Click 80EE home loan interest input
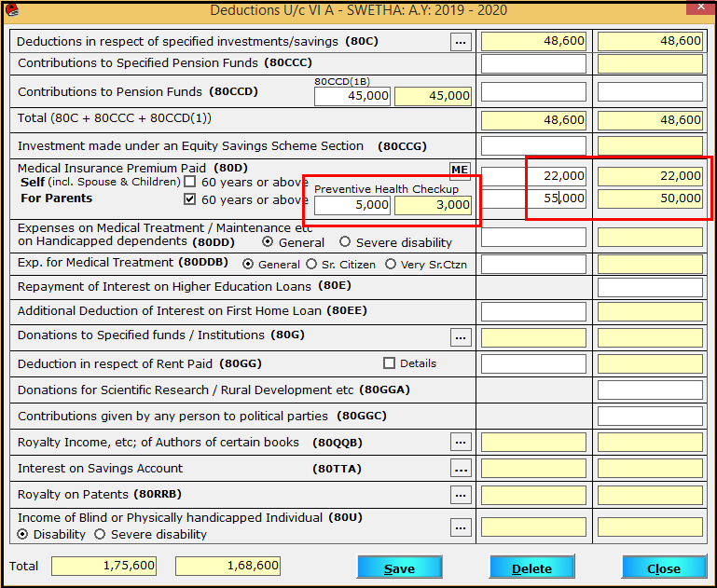 point(533,311)
